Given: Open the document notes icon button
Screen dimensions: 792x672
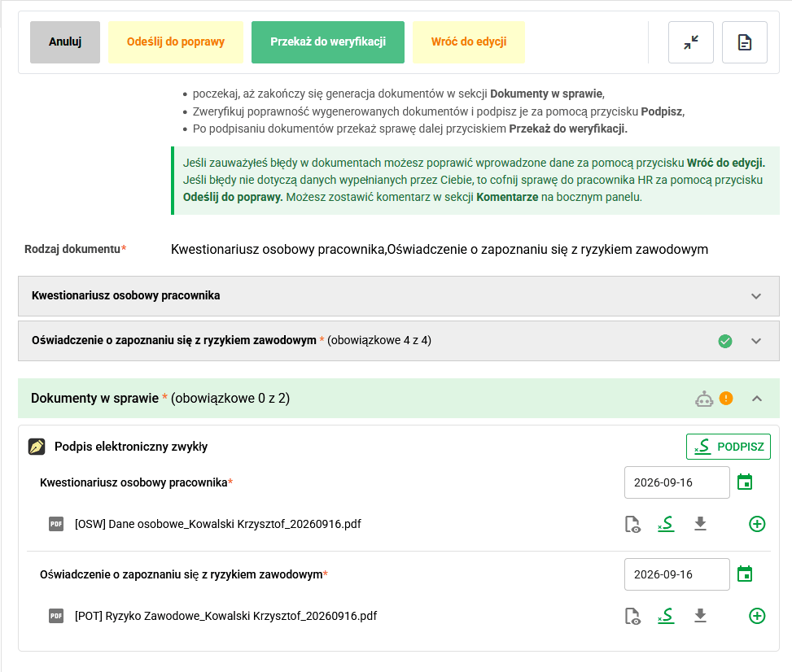Looking at the screenshot, I should coord(745,42).
